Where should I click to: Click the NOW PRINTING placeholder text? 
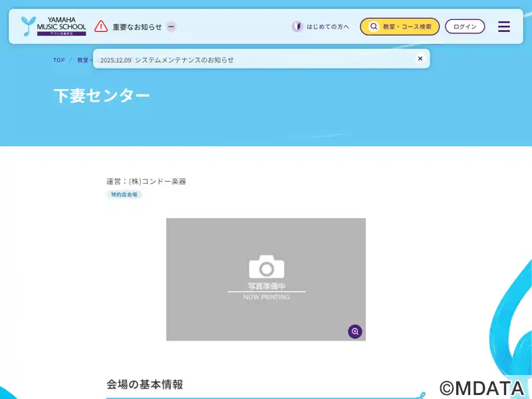[x=267, y=297]
